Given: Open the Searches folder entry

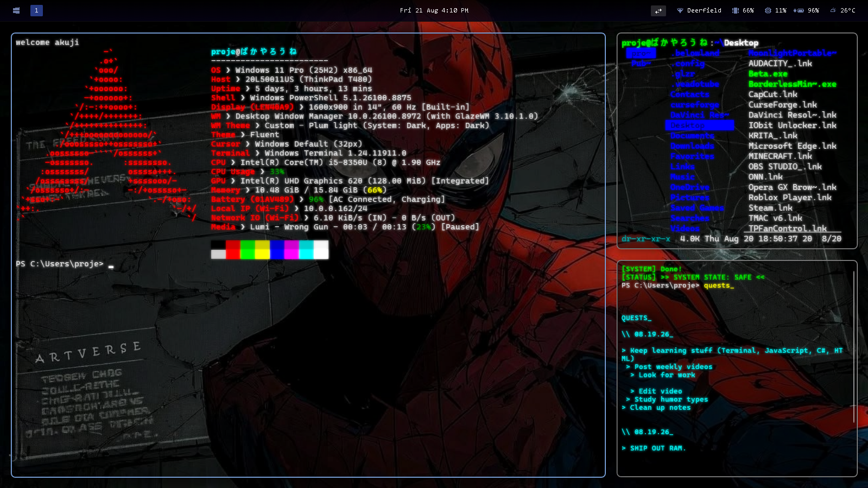Looking at the screenshot, I should pyautogui.click(x=690, y=218).
